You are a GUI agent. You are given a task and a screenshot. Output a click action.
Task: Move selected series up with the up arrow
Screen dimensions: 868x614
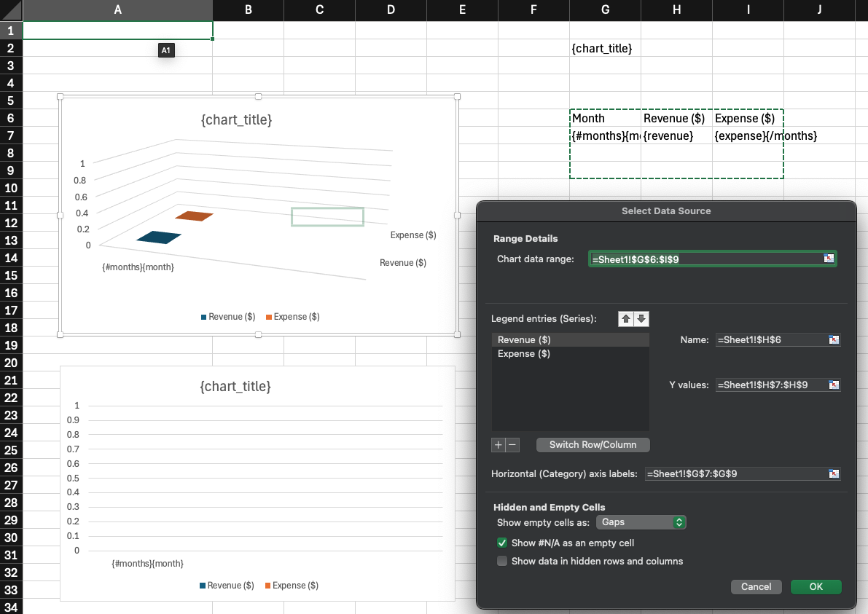[625, 318]
